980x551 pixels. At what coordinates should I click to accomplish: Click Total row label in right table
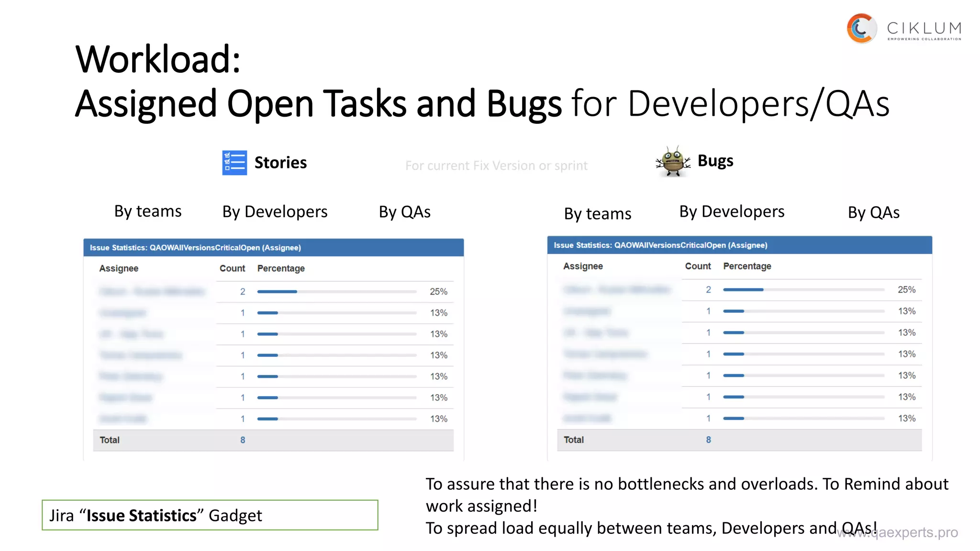574,440
